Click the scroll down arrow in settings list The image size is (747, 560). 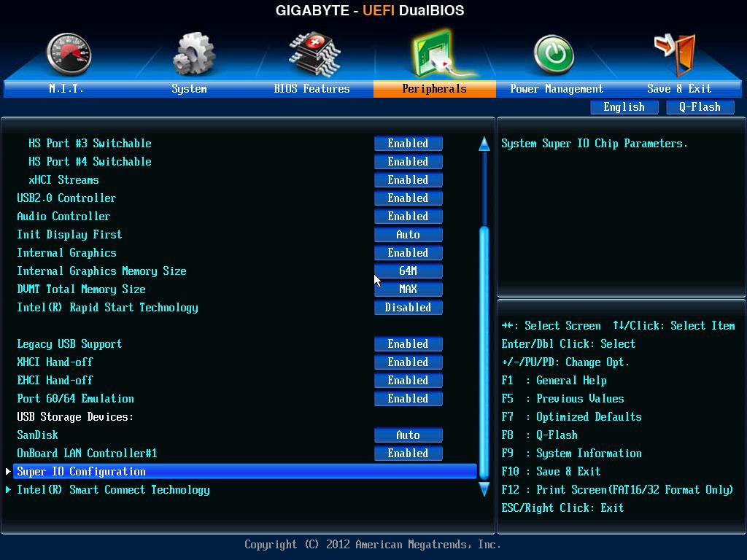pyautogui.click(x=484, y=489)
